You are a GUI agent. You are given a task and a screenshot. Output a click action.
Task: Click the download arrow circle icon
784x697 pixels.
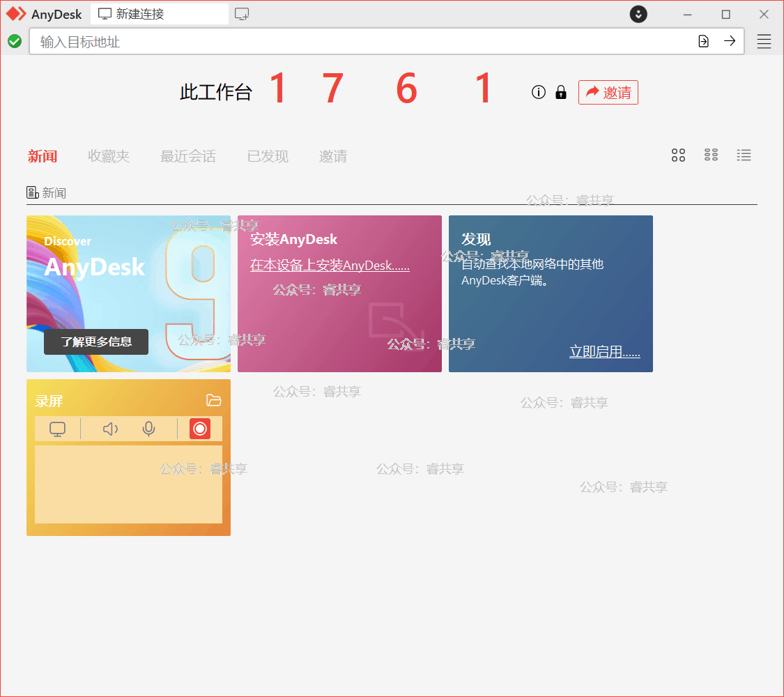pyautogui.click(x=638, y=14)
